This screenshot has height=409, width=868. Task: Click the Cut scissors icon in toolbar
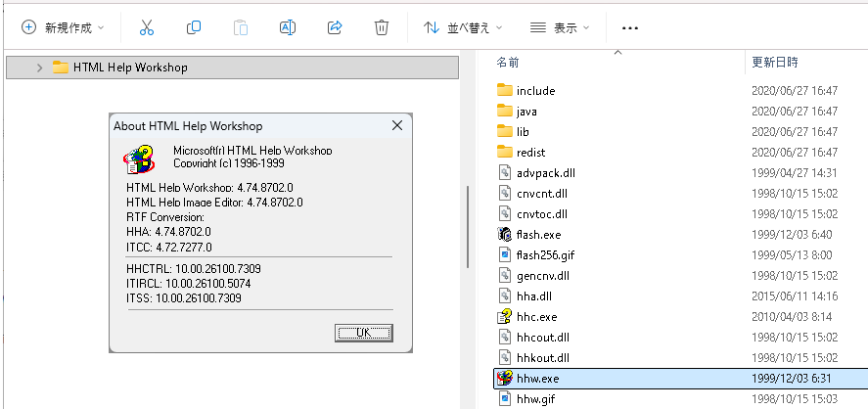(x=147, y=28)
